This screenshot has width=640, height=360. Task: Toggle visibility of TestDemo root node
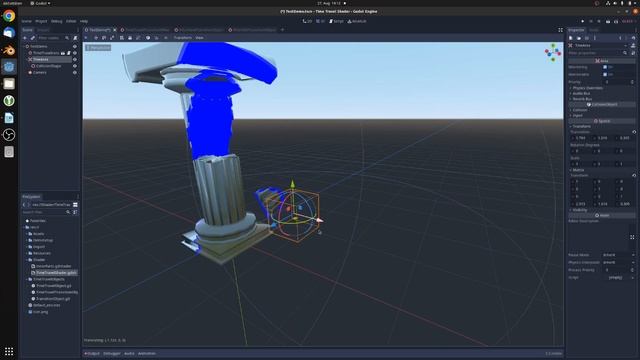click(x=75, y=47)
